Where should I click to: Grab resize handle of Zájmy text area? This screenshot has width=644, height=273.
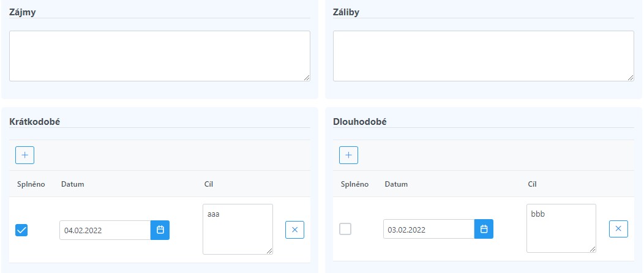click(x=307, y=78)
